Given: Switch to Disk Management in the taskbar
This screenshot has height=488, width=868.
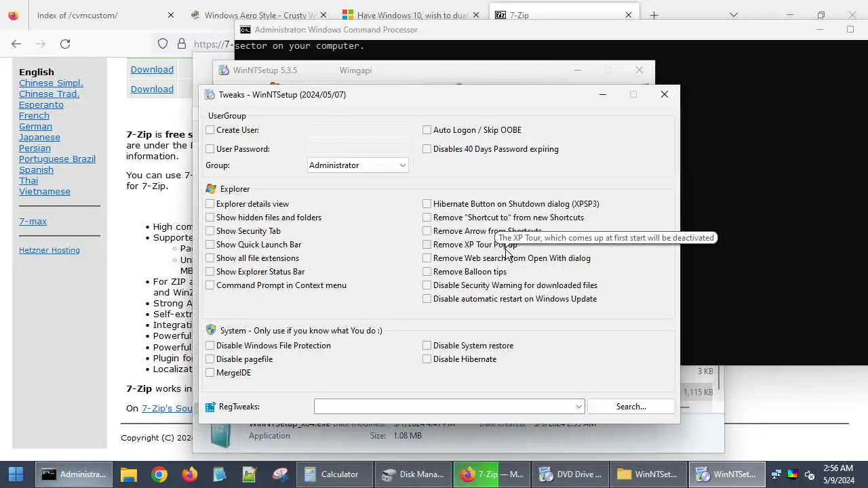Looking at the screenshot, I should [413, 474].
